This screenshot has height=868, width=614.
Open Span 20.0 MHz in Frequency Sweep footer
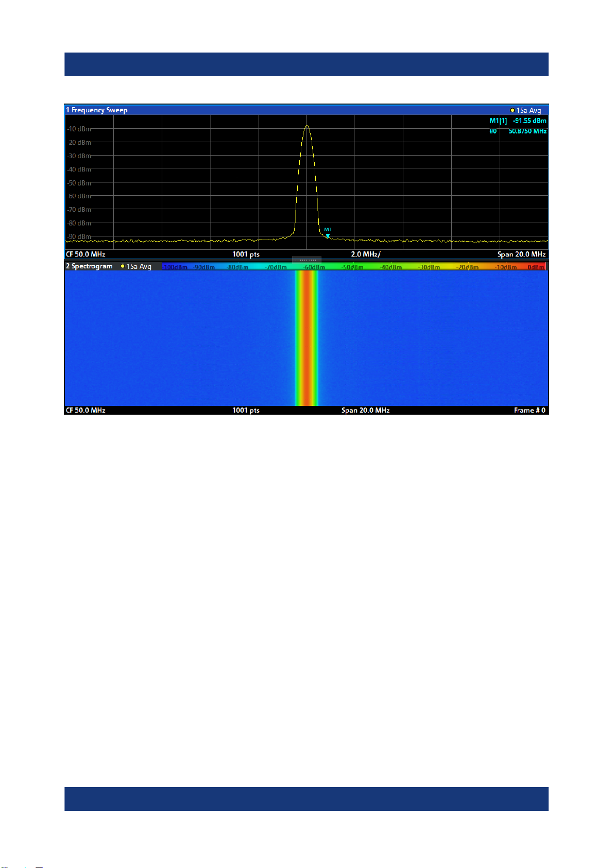(x=521, y=254)
